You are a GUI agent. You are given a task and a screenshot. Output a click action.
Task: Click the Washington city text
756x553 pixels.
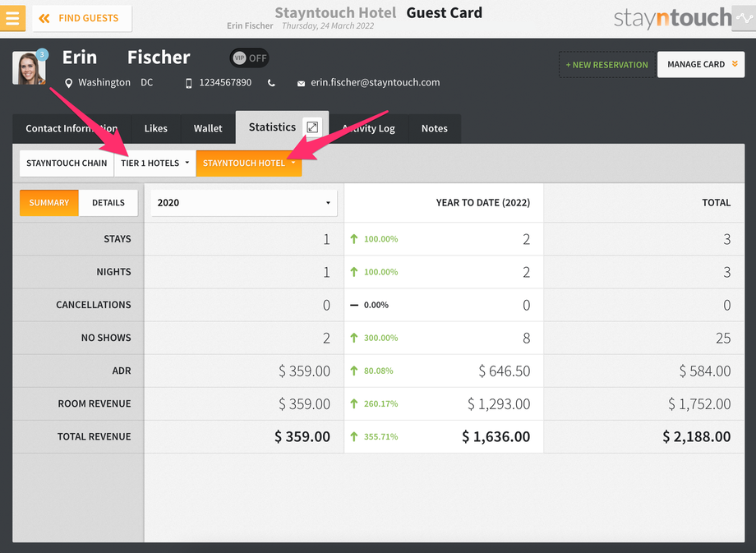[104, 82]
